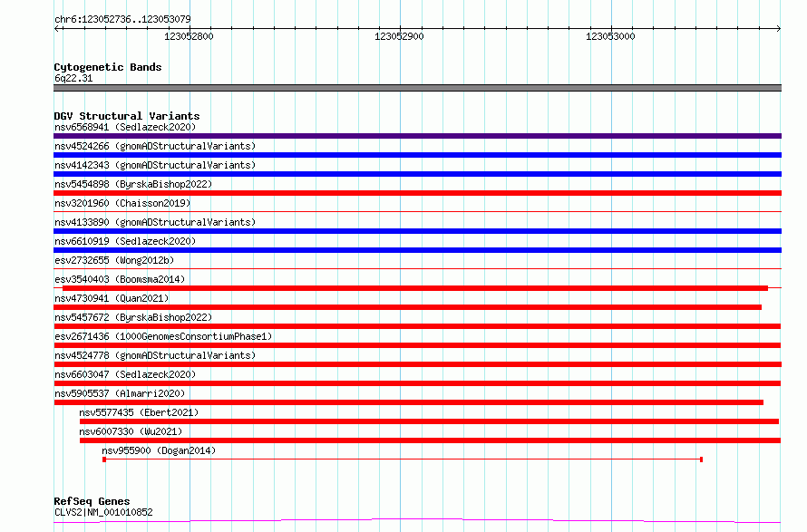807x532 pixels.
Task: Open nsv5457672 (ByrskaBishop2022) variant label
Action: [x=133, y=317]
